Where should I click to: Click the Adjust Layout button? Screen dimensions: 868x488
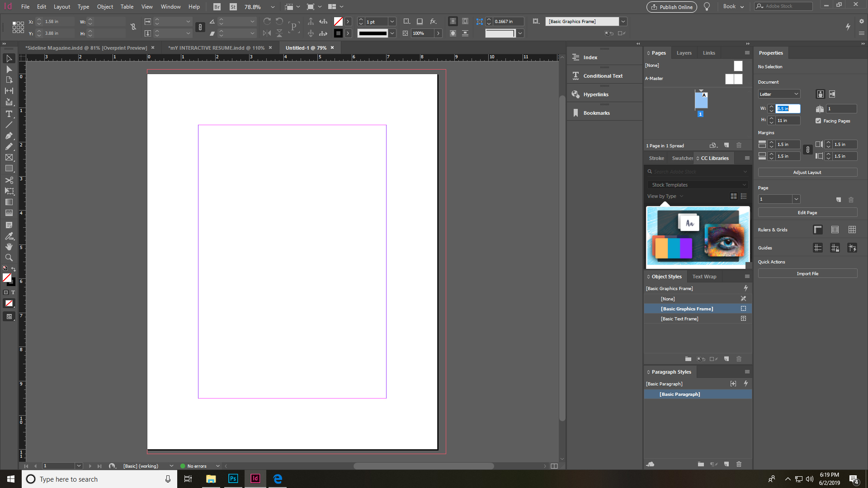click(807, 172)
